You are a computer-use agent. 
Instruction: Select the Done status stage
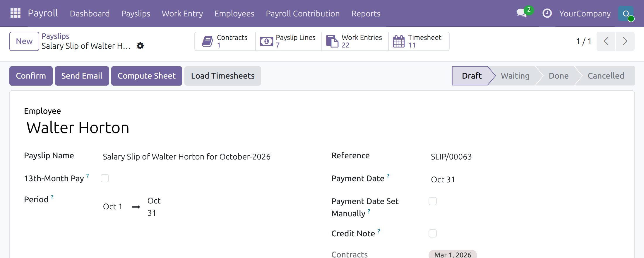559,76
